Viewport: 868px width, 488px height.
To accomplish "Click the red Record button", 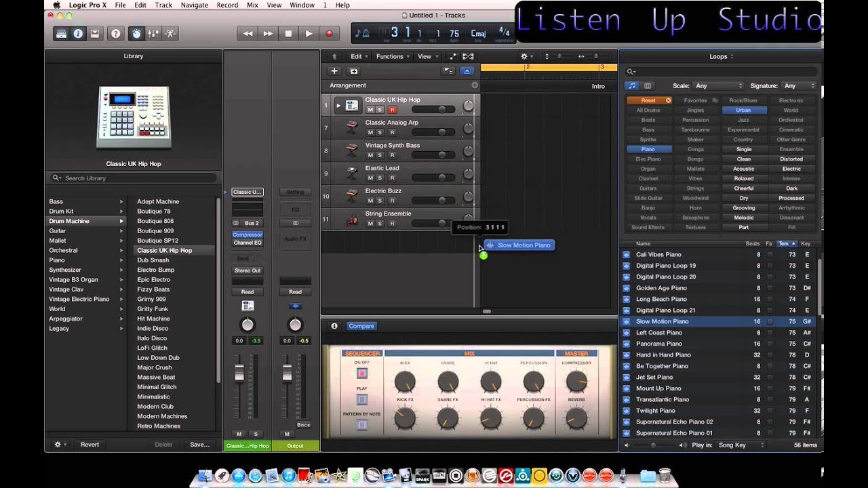I will tap(330, 33).
